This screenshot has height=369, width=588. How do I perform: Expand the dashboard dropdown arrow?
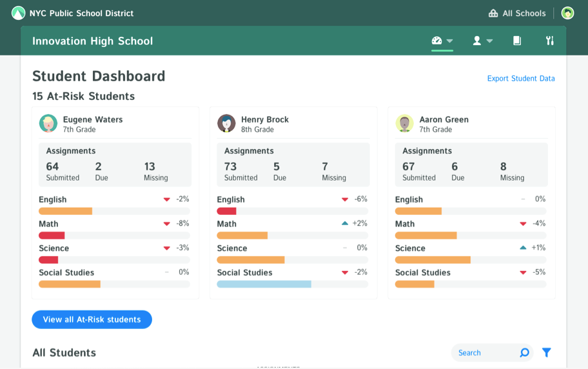449,41
